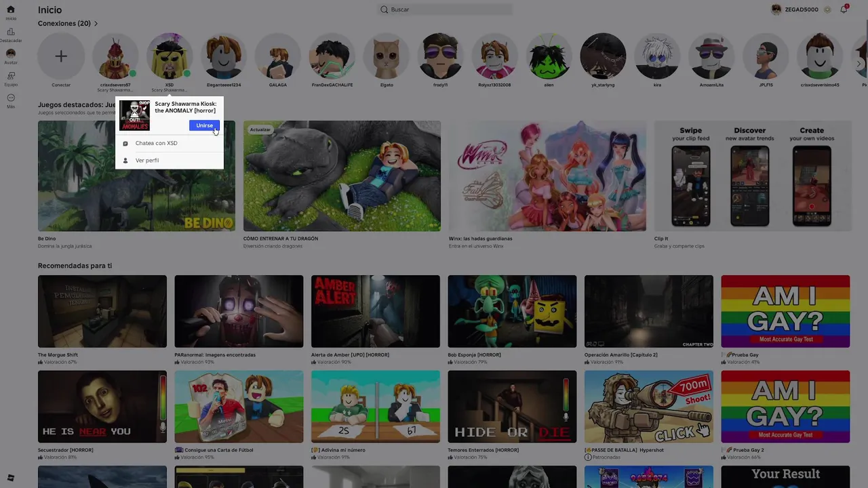868x488 pixels.
Task: Open Winx: las hadas guardianas game
Action: click(547, 176)
